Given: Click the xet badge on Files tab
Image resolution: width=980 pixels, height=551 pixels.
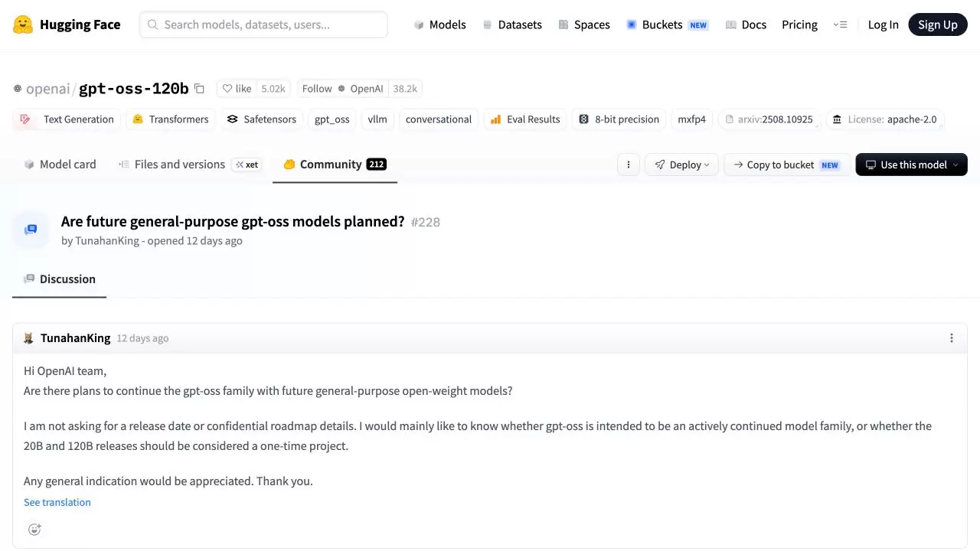Looking at the screenshot, I should point(247,165).
